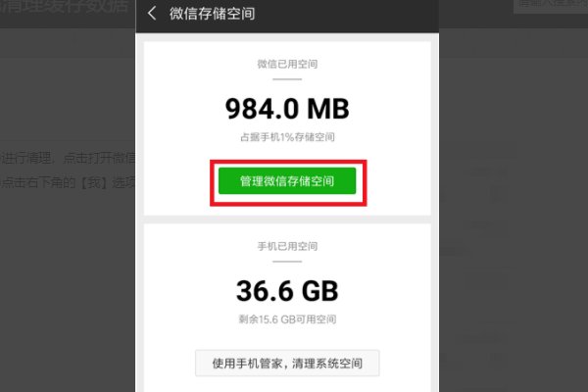
Task: Open 管理微信存储空间 green button
Action: [287, 180]
